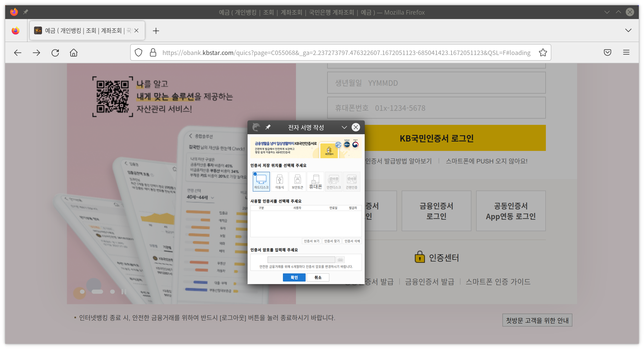This screenshot has height=349, width=644.
Task: Select 휴대폰 storage option
Action: (x=315, y=181)
